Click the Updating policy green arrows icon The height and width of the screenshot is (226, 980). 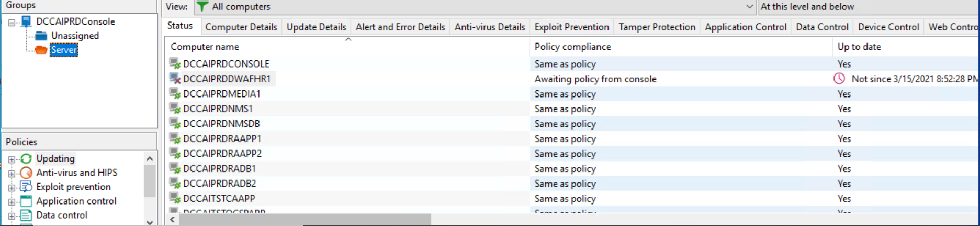(x=26, y=158)
